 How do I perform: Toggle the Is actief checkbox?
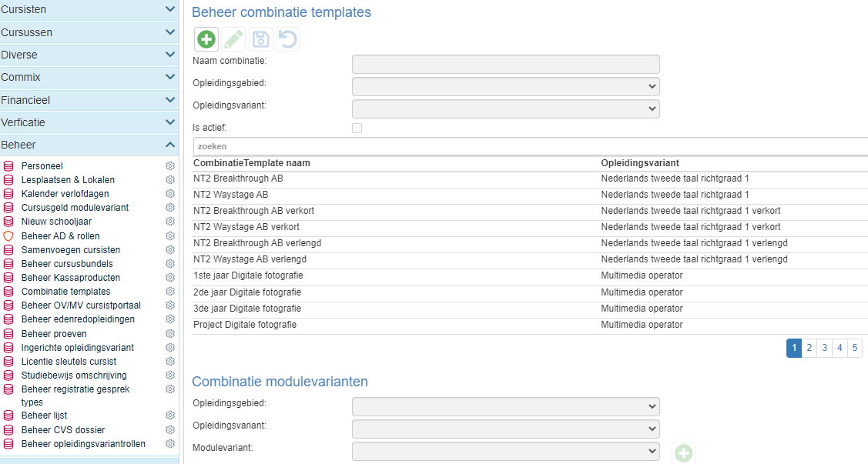point(357,129)
